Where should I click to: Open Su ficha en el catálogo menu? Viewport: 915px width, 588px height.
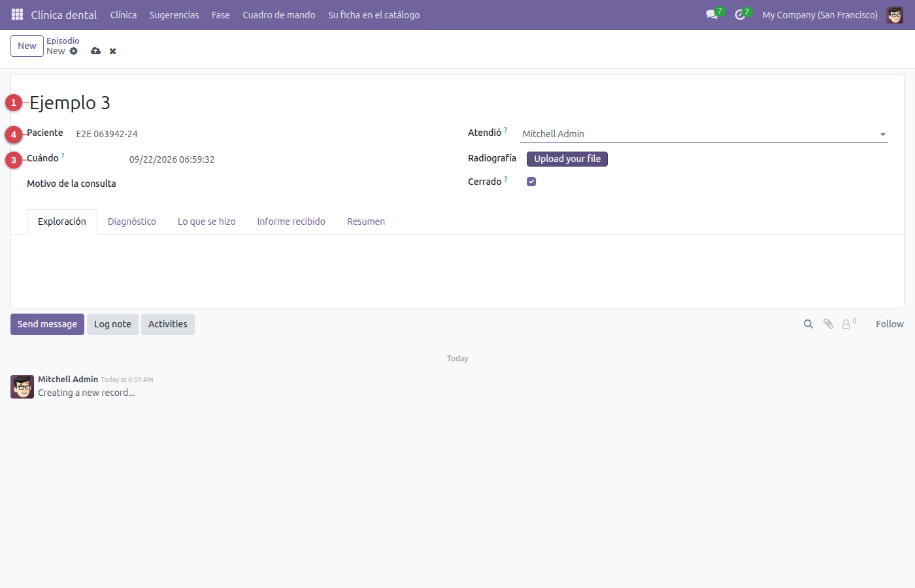(374, 14)
